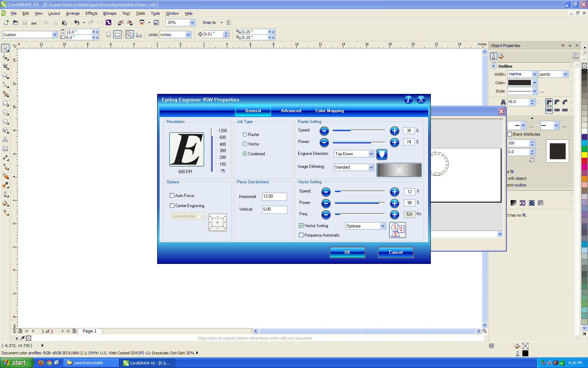Click the center-engraving position preview icon
This screenshot has width=588, height=368.
click(218, 223)
